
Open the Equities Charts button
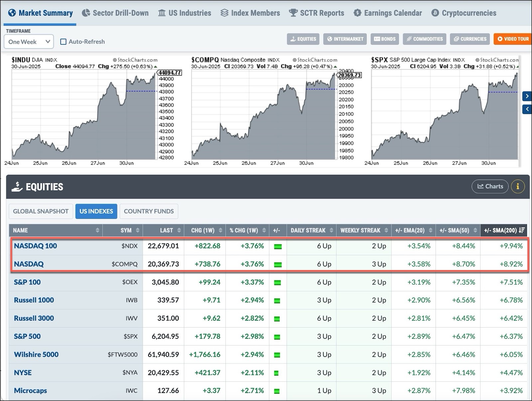click(490, 186)
